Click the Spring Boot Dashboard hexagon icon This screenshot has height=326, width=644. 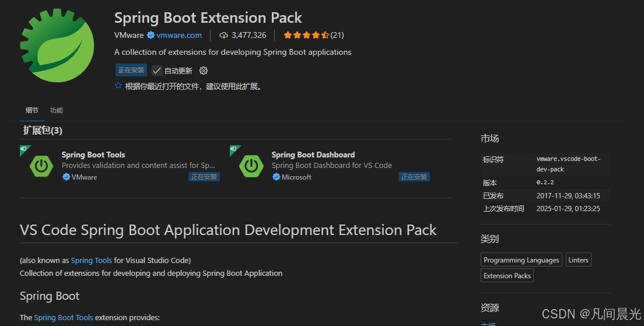tap(251, 166)
